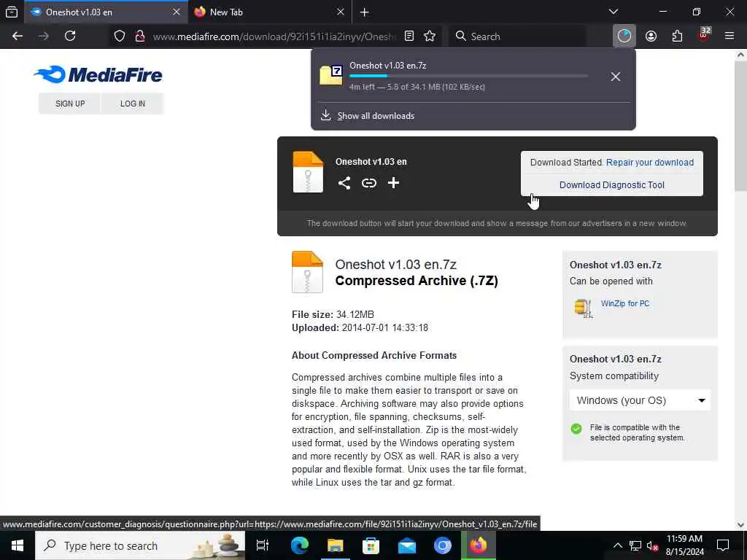Close the New Tab tab
Image resolution: width=747 pixels, height=560 pixels.
coord(340,12)
